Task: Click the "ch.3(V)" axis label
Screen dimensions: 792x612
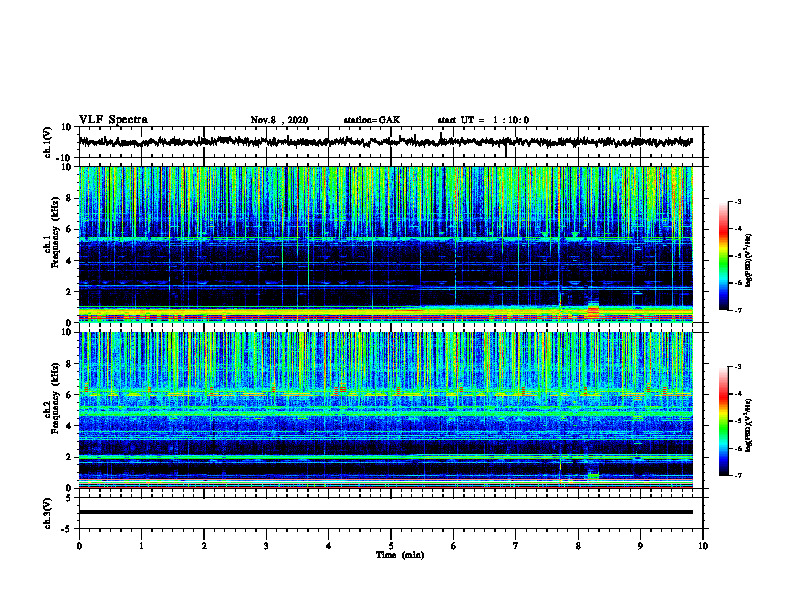Action: (x=48, y=513)
